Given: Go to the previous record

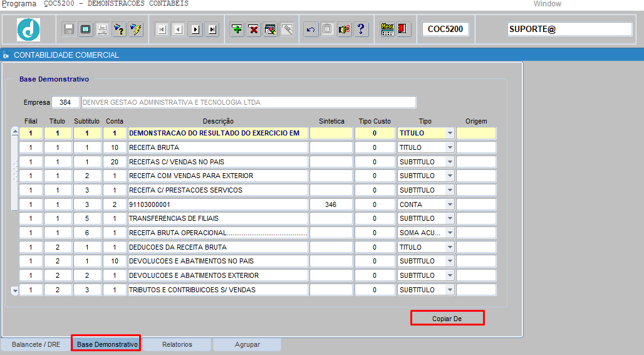Looking at the screenshot, I should (179, 29).
